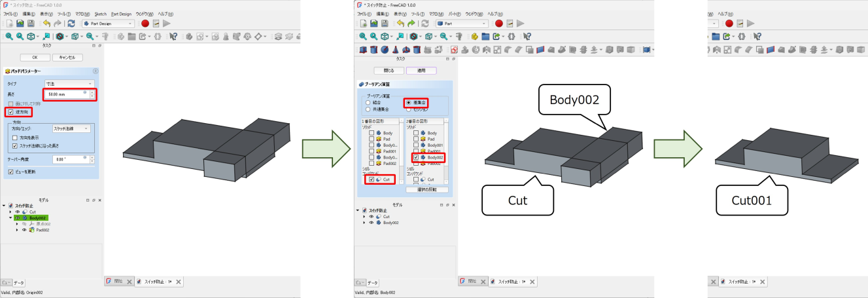Viewport: 868px width, 298px height.
Task: Click the refresh icon in left toolbar
Action: tap(71, 24)
